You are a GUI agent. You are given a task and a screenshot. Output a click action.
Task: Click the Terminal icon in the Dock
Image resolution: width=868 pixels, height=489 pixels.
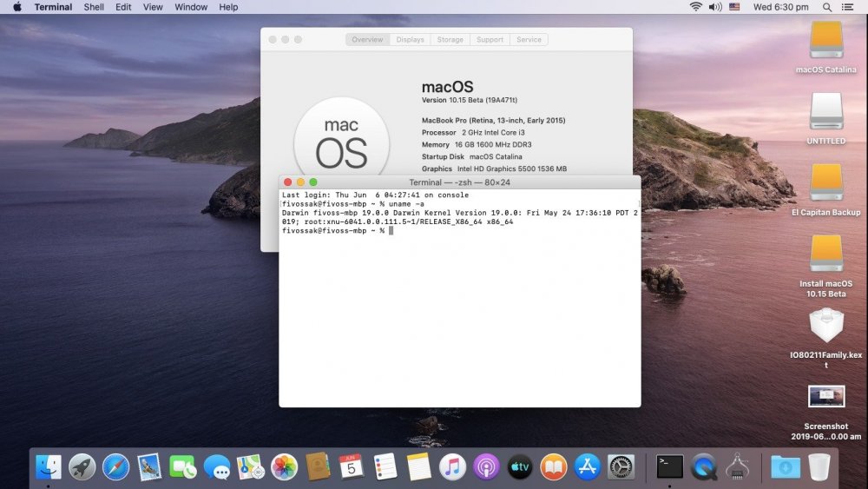pos(670,466)
